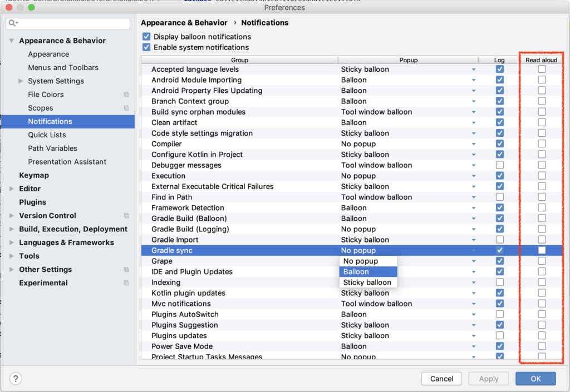Click the project-level icon beside File Colors

pyautogui.click(x=126, y=95)
